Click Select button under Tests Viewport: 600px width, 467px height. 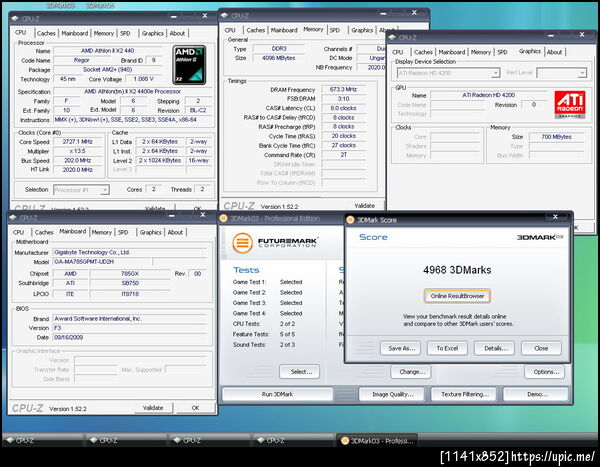(300, 372)
